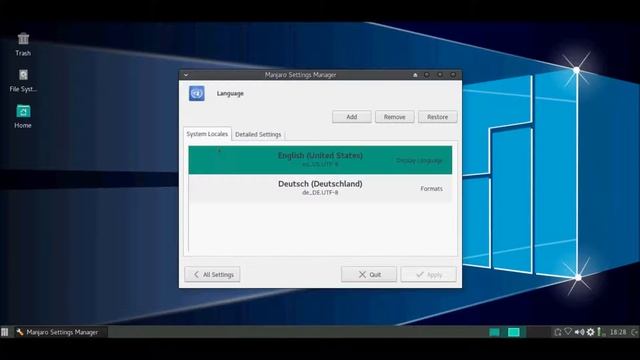Viewport: 640px width, 360px height.
Task: Click the Display Language label on English row
Action: 419,160
